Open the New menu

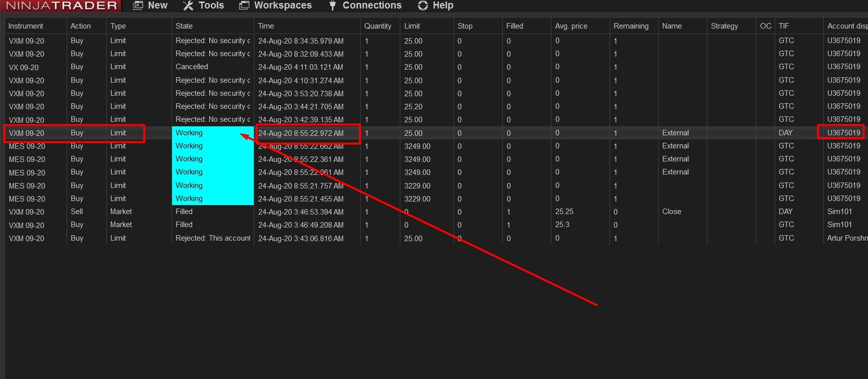point(150,6)
